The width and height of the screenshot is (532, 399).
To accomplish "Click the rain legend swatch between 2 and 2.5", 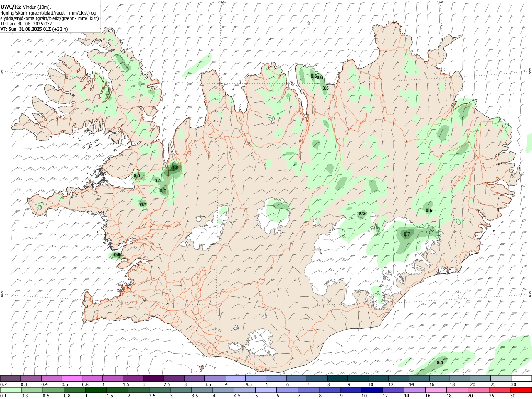I will [x=138, y=390].
